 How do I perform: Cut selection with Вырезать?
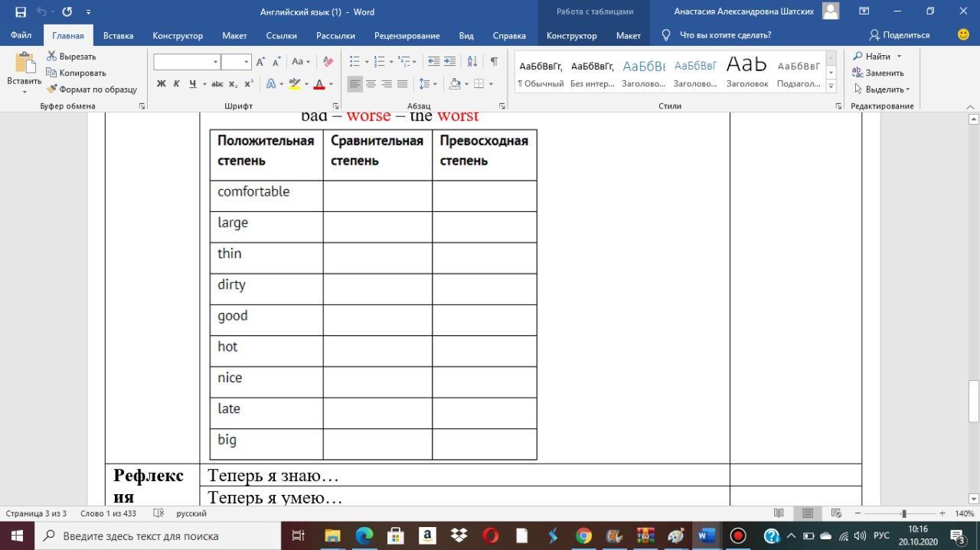click(71, 57)
